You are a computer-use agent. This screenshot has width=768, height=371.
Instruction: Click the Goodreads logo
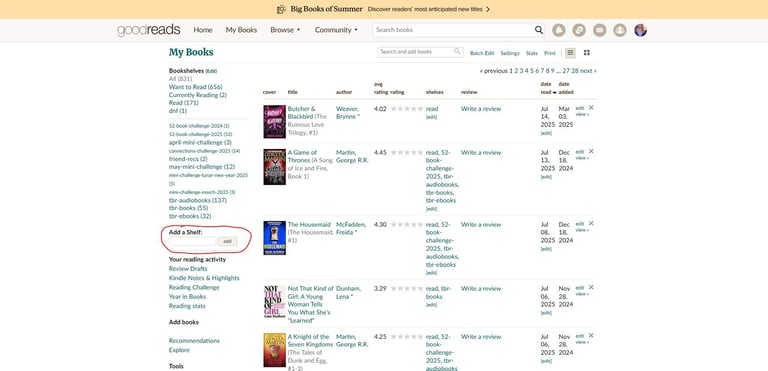[x=148, y=30]
